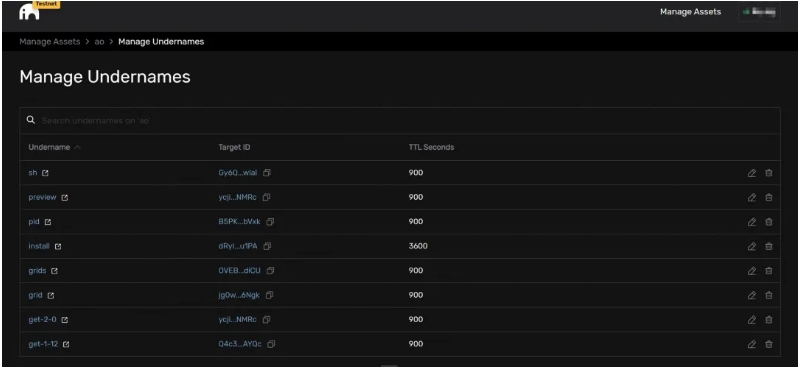Copy target ID 0VEB...dICU
Screen dimensions: 800x367
point(270,271)
